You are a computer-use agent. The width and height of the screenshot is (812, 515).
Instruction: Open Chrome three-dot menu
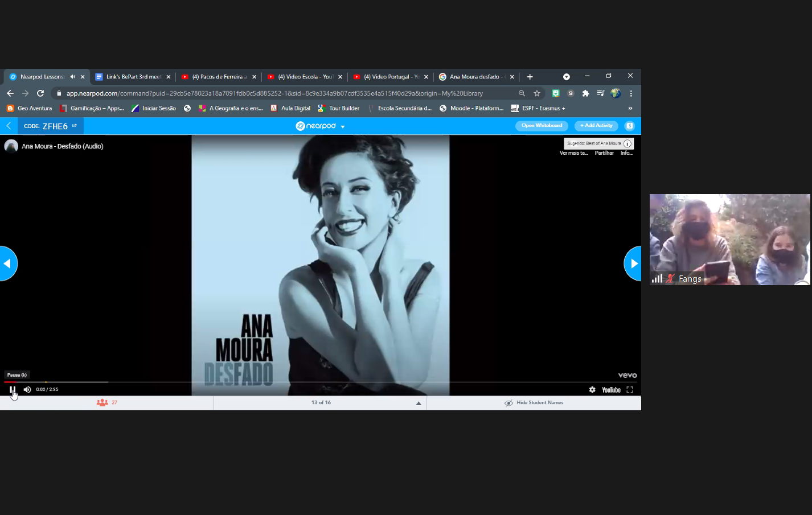[x=631, y=93]
